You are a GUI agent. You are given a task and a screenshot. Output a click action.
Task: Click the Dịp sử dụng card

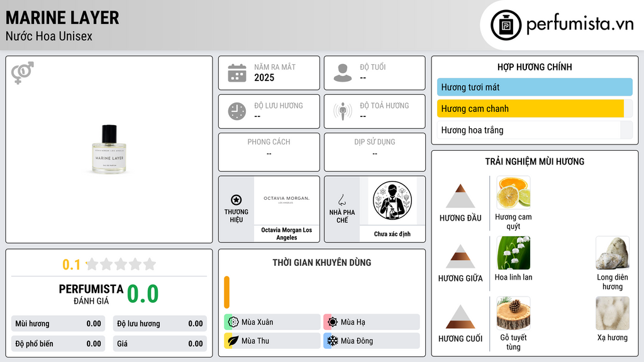coord(375,152)
